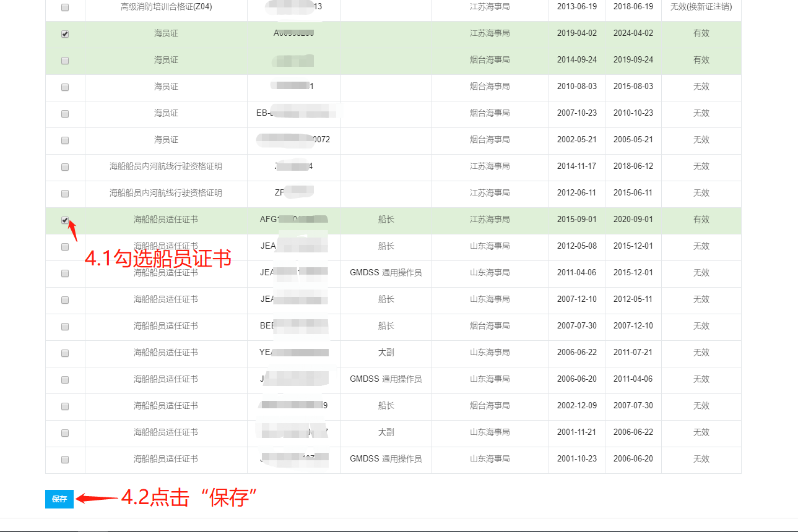Check GMDSS row dated 2006-06-20 to 2011-04-06
The height and width of the screenshot is (532, 798).
coord(65,380)
